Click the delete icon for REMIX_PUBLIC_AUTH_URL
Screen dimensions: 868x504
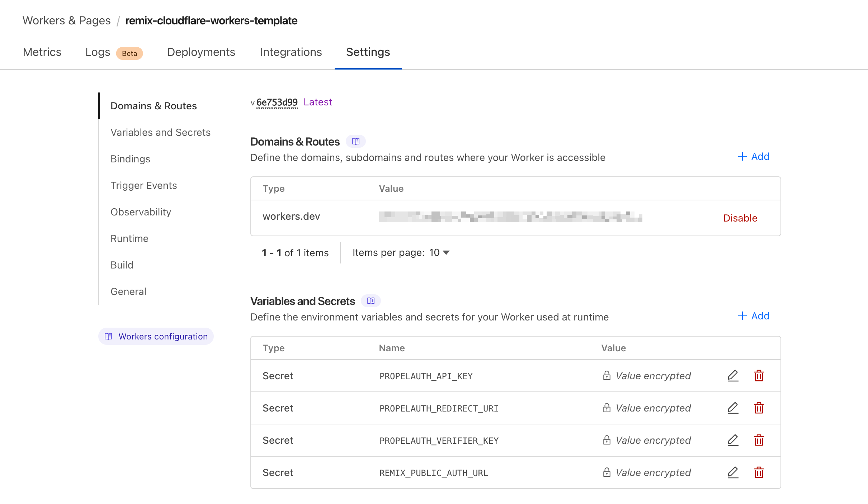[x=759, y=473]
